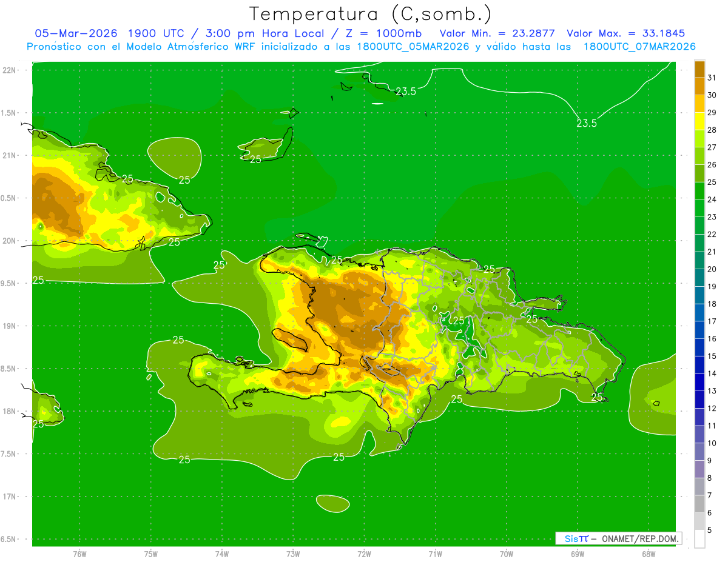Click the 21 label on the color scale
The image size is (728, 562).
(712, 252)
